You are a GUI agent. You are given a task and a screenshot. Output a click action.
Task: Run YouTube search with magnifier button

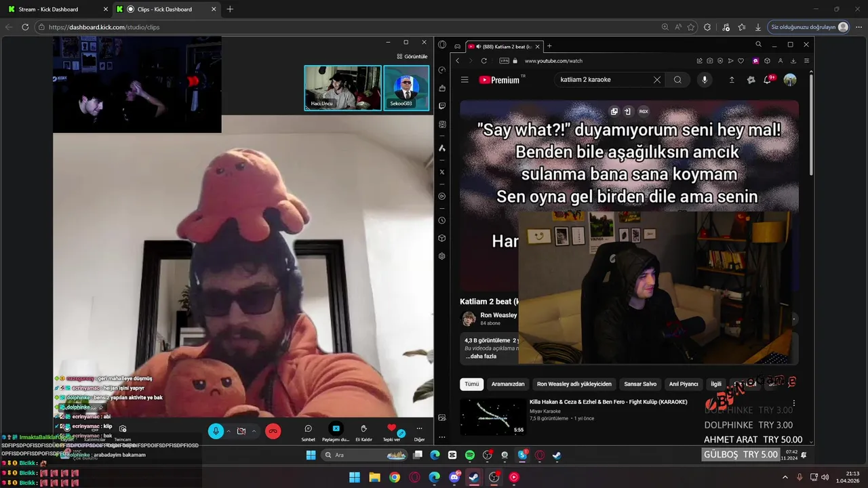click(677, 79)
